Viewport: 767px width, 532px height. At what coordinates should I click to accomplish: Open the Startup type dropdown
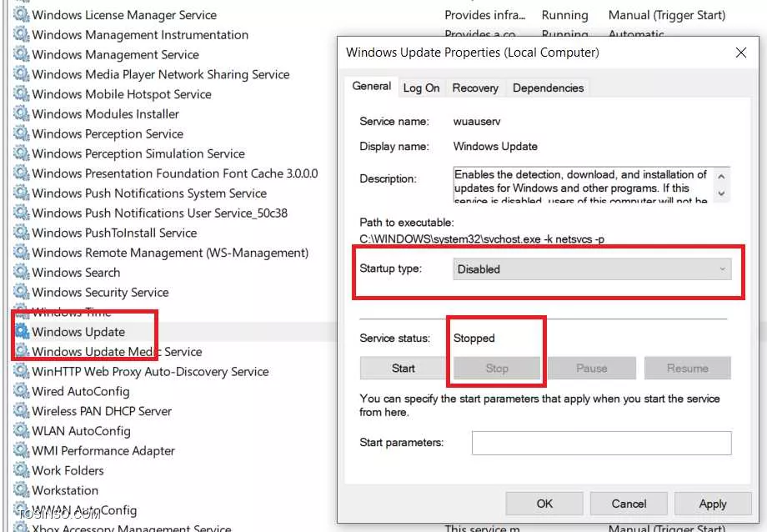pyautogui.click(x=592, y=269)
